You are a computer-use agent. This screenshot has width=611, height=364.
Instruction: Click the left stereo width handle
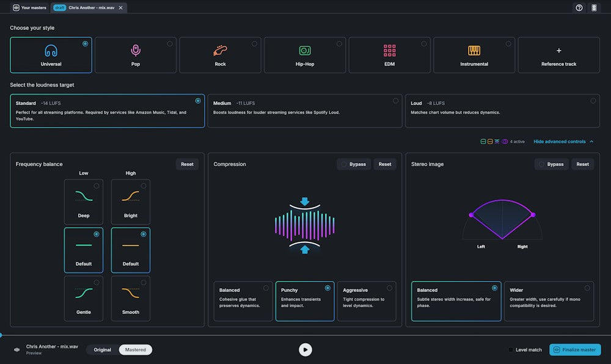point(471,215)
